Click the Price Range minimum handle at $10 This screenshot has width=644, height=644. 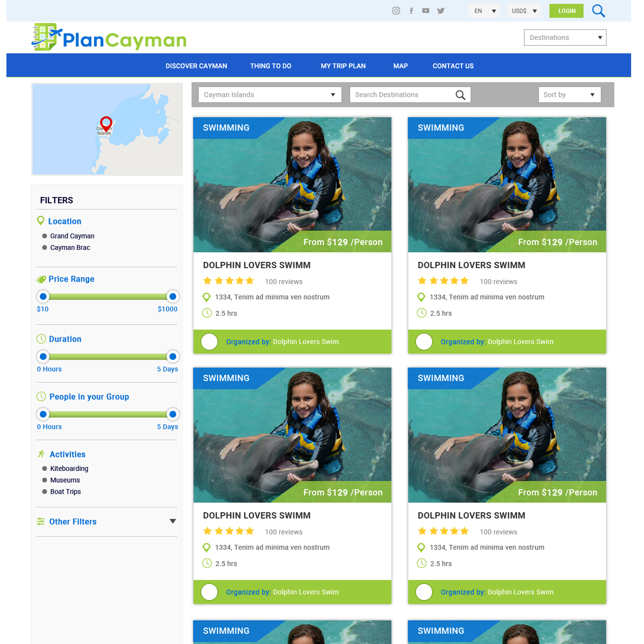pos(43,296)
